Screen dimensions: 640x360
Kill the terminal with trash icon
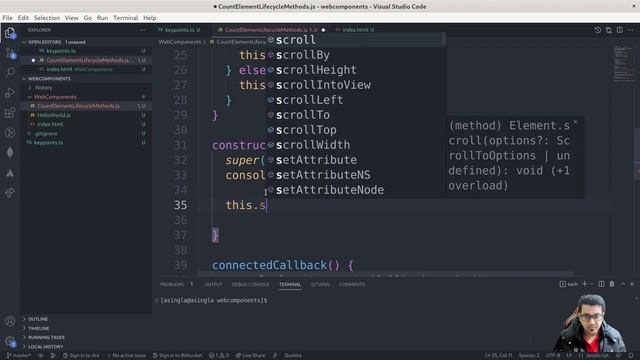click(x=612, y=284)
